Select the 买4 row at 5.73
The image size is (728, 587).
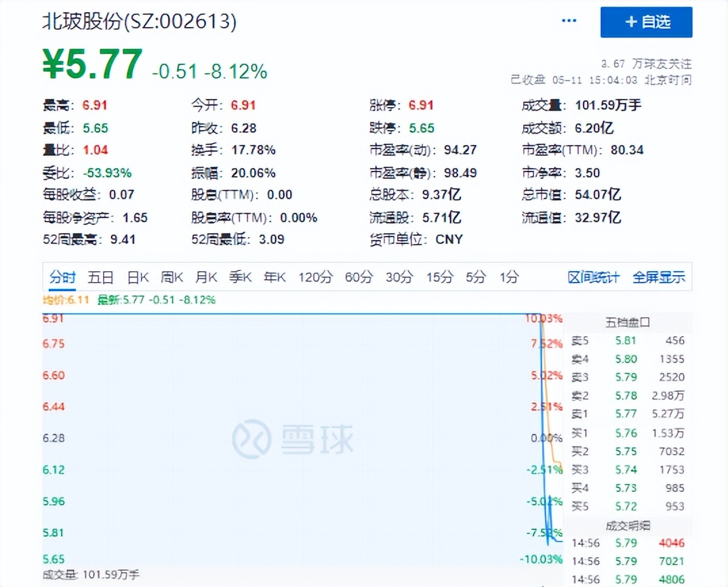pos(627,488)
